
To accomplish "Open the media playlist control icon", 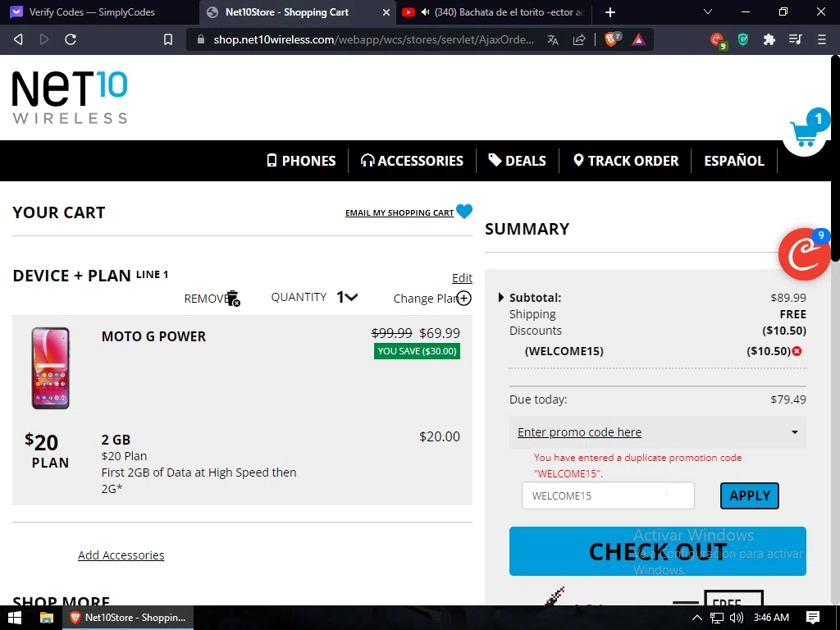I will click(x=796, y=39).
